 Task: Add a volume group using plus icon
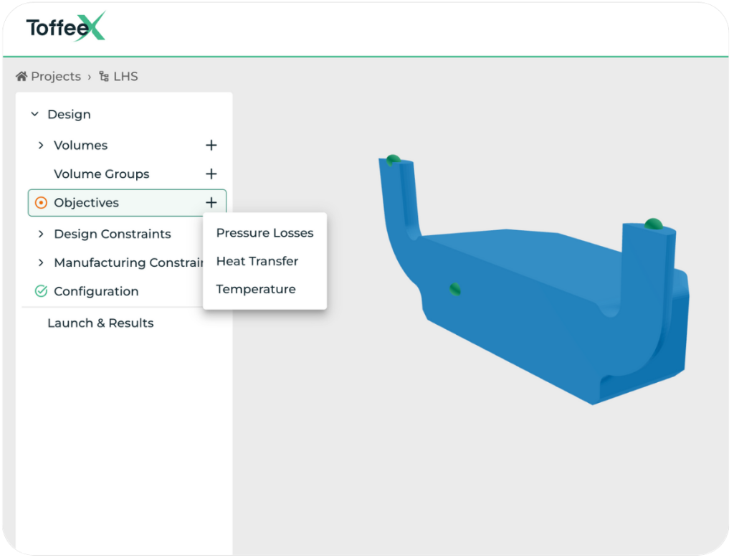coord(211,174)
